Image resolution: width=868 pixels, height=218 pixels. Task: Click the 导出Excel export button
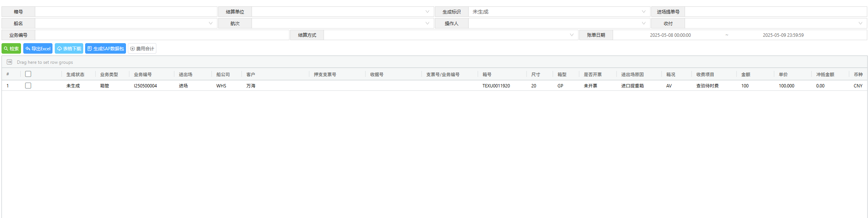(38, 48)
